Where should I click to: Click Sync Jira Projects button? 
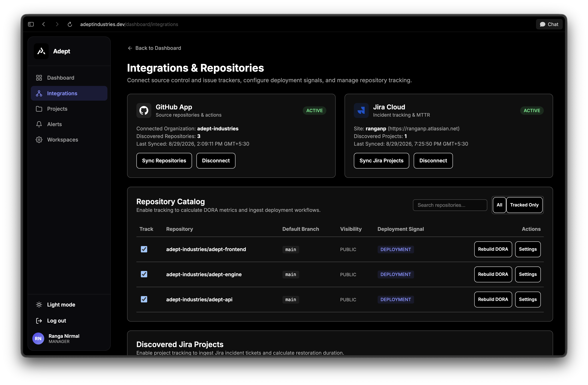pyautogui.click(x=381, y=161)
